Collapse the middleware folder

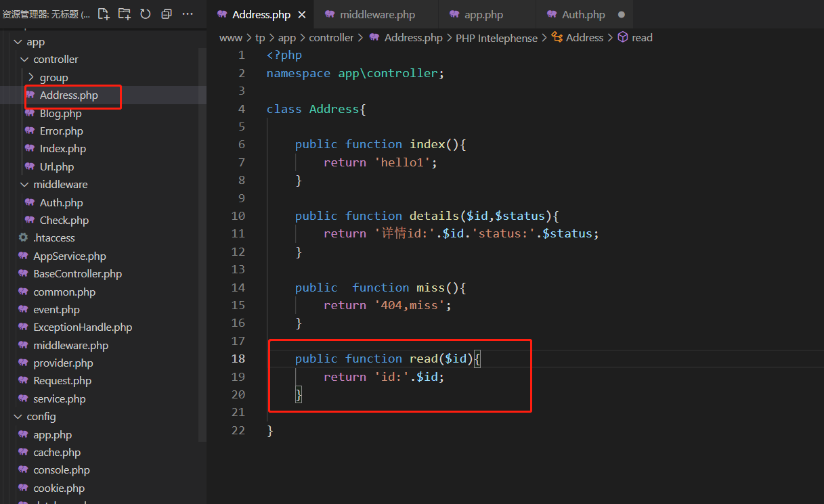click(x=102, y=184)
